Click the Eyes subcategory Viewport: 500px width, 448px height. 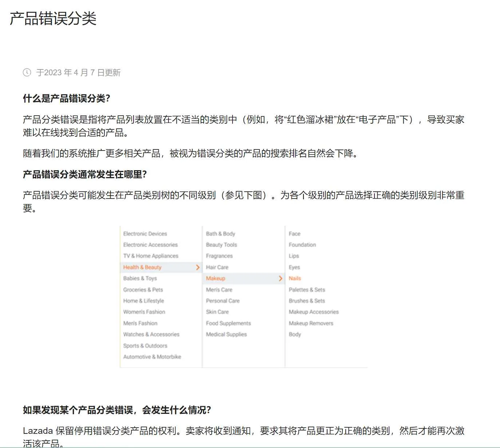(294, 267)
